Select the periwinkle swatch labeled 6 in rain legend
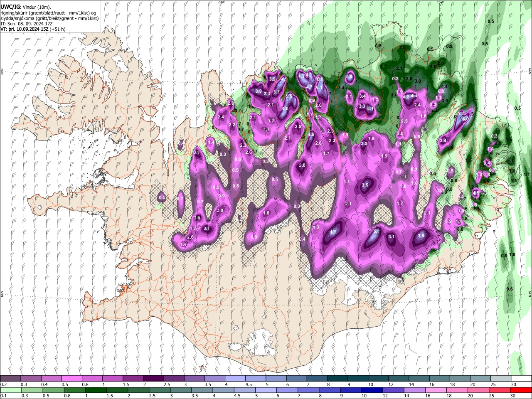This screenshot has height=399, width=532. coord(287,390)
